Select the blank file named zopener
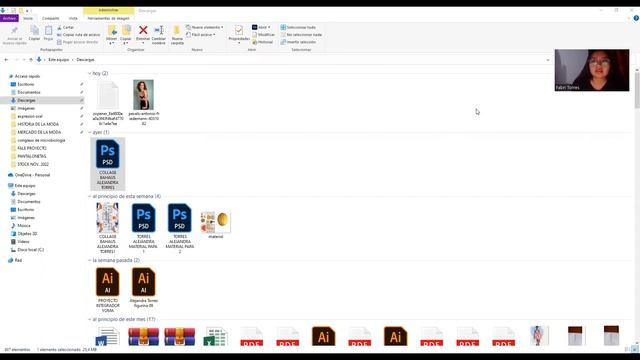This screenshot has width=640, height=360. (x=108, y=102)
